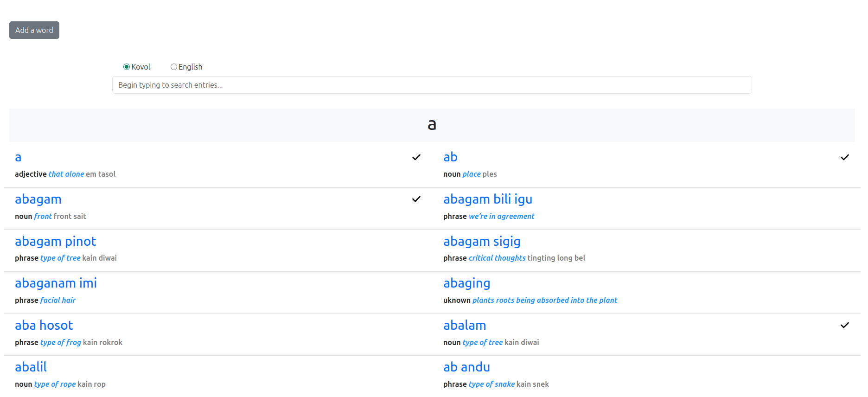Click the Tok Pisin text "kain snek"
Image resolution: width=868 pixels, height=397 pixels.
click(533, 384)
